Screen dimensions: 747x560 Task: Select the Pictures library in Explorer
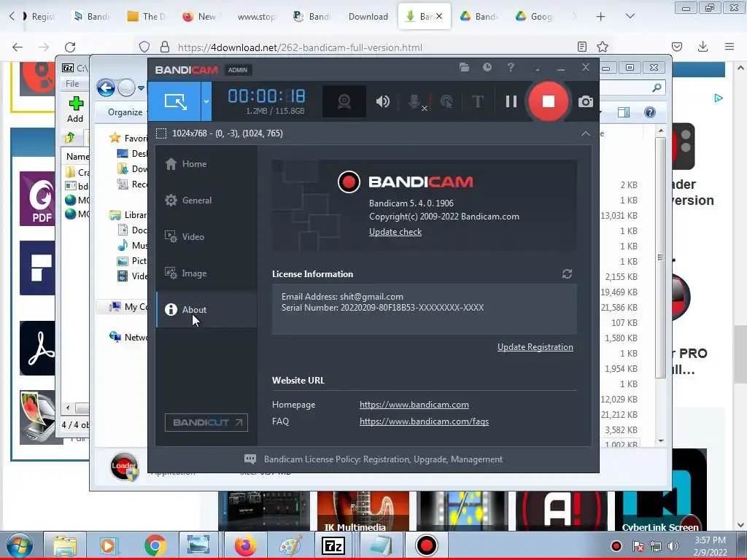(x=133, y=260)
